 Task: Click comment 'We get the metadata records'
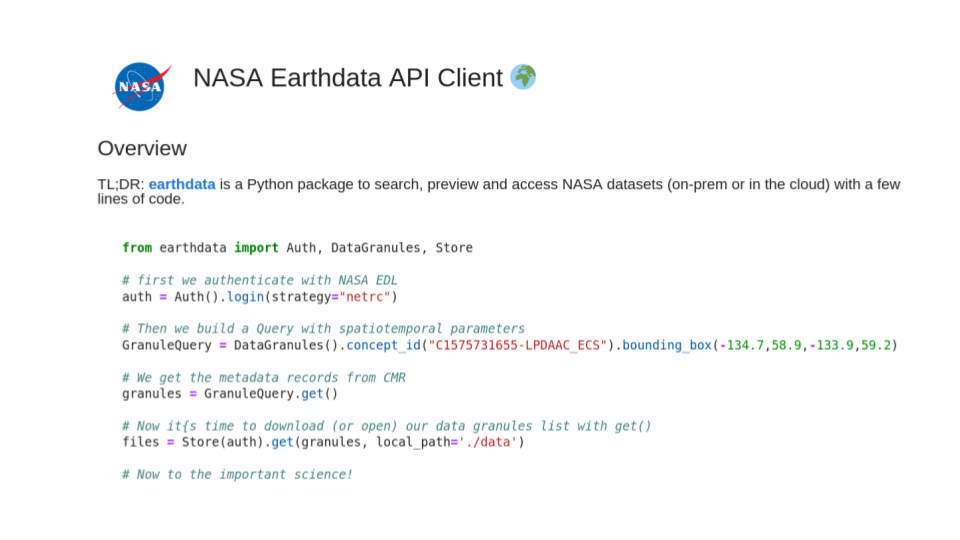click(x=264, y=378)
